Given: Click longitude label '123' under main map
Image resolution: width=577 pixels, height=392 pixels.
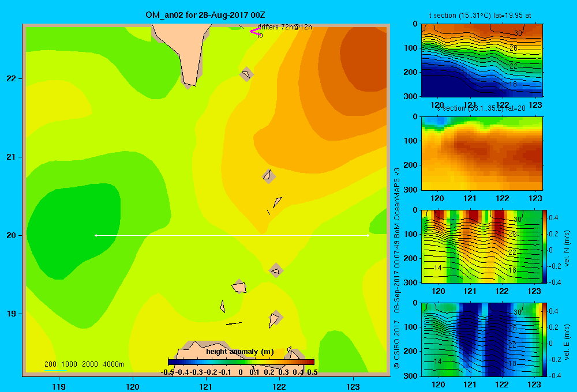Looking at the screenshot, I should 353,386.
